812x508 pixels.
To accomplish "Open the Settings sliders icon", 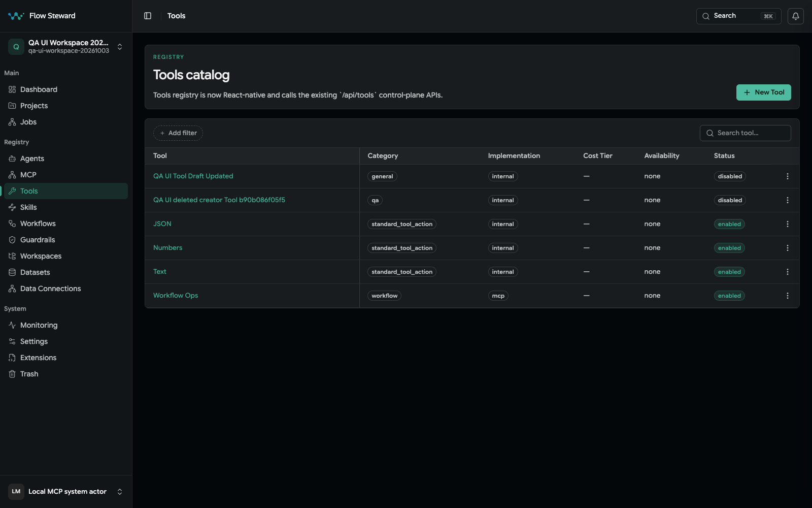I will click(12, 341).
